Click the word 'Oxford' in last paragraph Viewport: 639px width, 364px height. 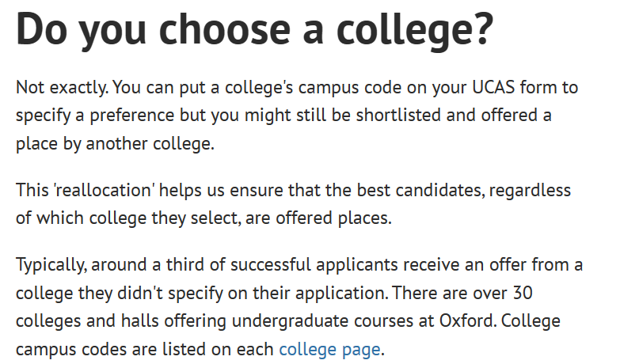[x=467, y=320]
